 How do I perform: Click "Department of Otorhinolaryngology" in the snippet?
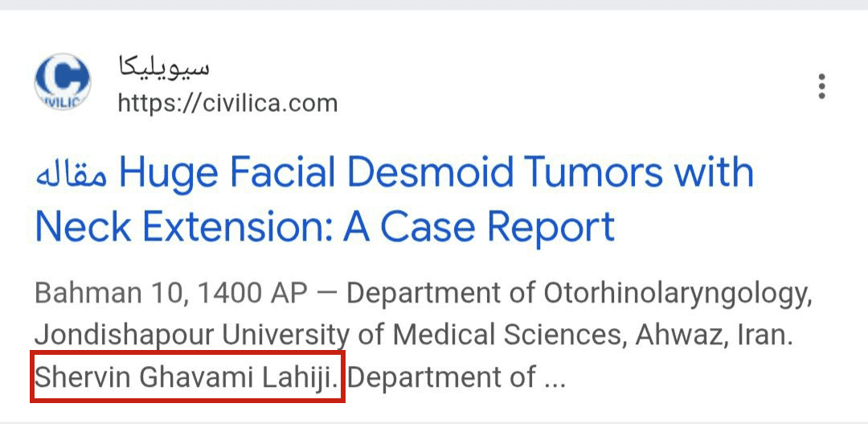579,294
